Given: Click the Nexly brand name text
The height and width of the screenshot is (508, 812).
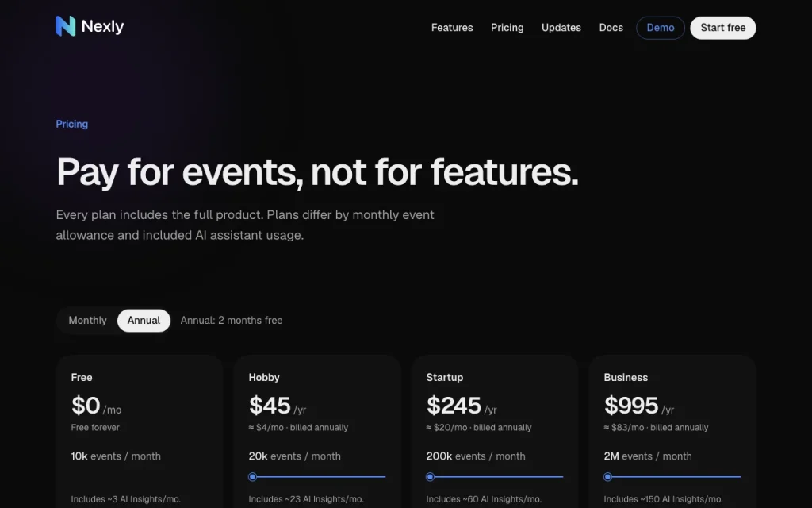Looking at the screenshot, I should pos(102,26).
